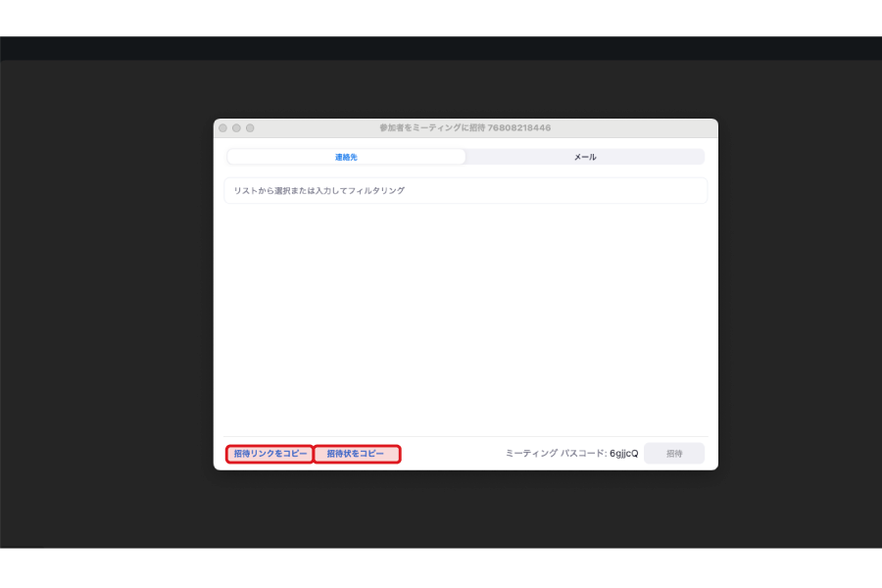Click the empty title bar area right of the title
The width and height of the screenshot is (882, 588).
(x=637, y=128)
